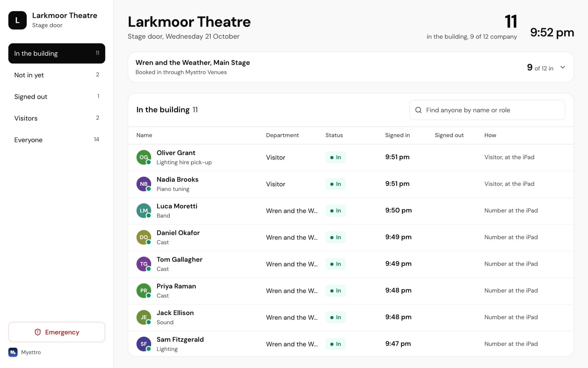The height and width of the screenshot is (368, 588).
Task: Click the How column header
Action: point(490,135)
